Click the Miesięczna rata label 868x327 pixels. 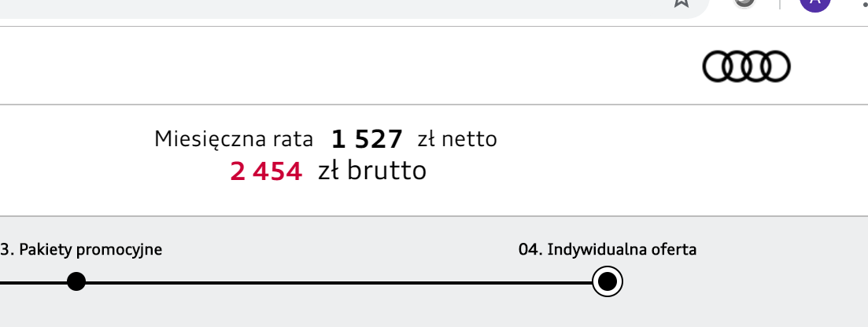pyautogui.click(x=234, y=139)
